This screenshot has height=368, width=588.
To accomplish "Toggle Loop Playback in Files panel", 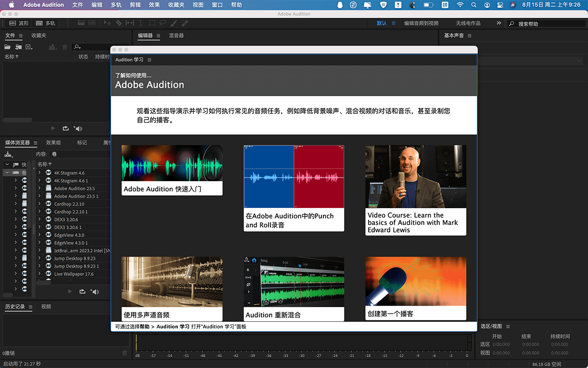I will click(66, 128).
